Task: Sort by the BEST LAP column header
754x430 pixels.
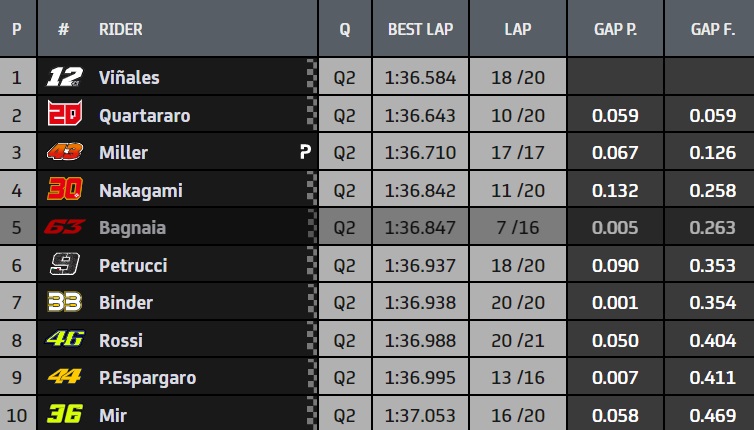Action: 420,29
